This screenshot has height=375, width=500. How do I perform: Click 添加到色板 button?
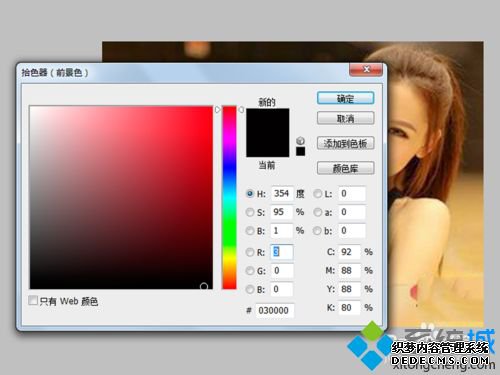pyautogui.click(x=345, y=143)
